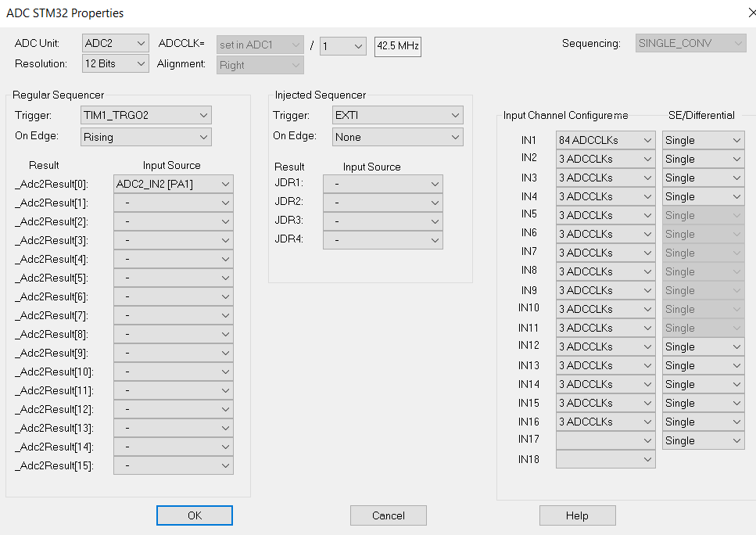This screenshot has height=535, width=756.
Task: Open JDR2 input source dropdown
Action: pyautogui.click(x=383, y=203)
